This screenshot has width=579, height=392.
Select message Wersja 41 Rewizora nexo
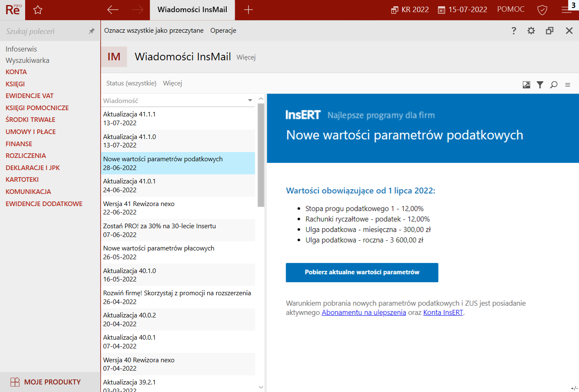click(178, 208)
